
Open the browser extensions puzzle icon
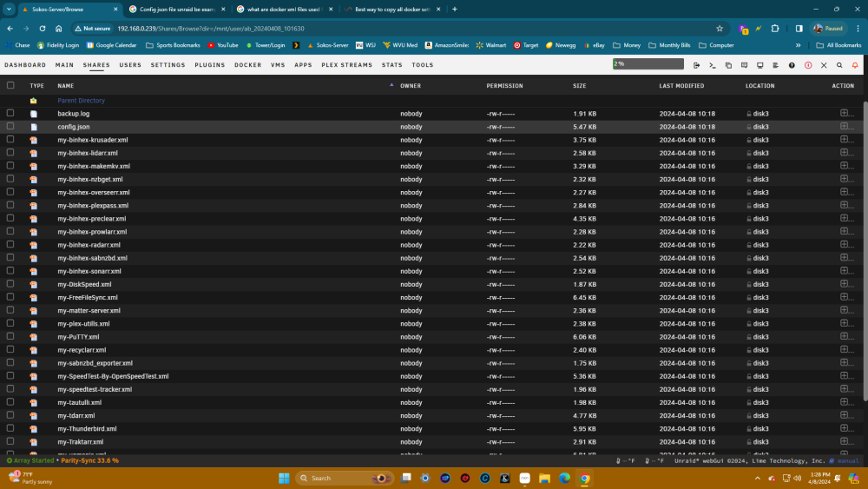775,29
